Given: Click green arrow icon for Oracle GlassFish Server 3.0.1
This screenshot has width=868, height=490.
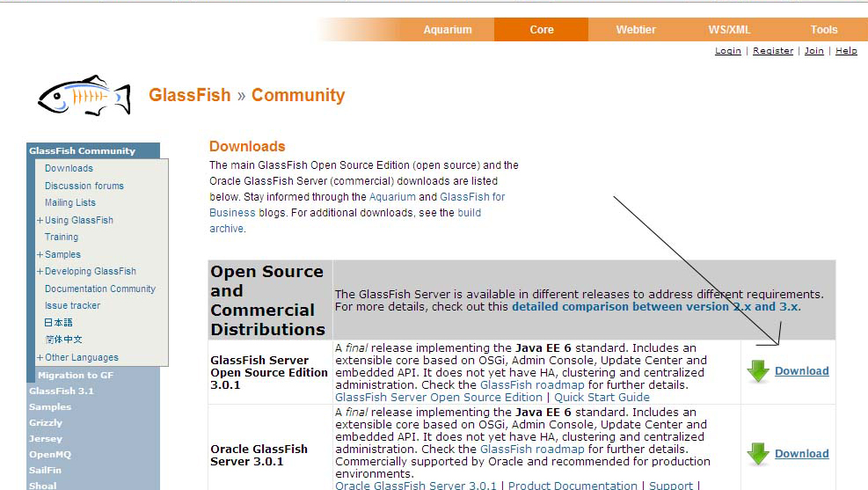Looking at the screenshot, I should coord(758,453).
